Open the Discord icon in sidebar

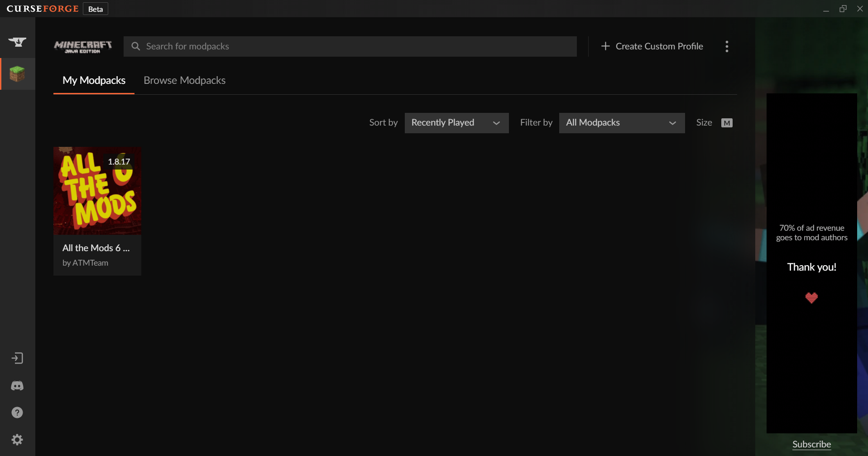17,386
